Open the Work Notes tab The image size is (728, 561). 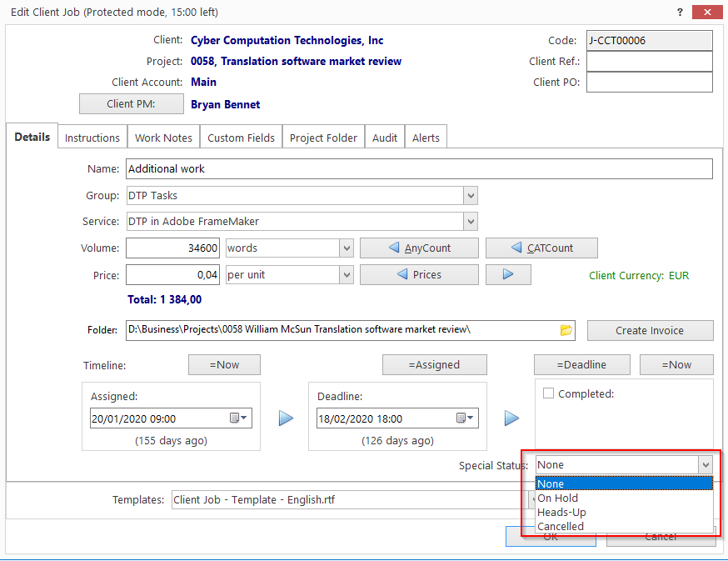[x=163, y=138]
